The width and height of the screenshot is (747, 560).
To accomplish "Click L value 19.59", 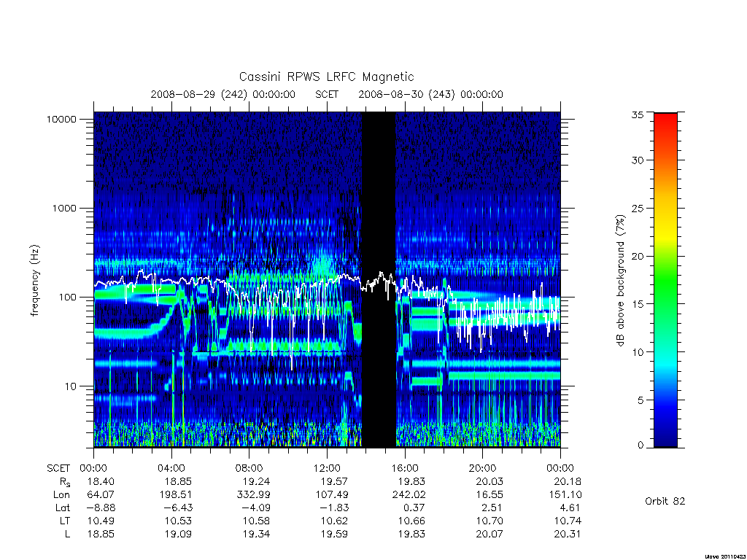I will point(334,534).
